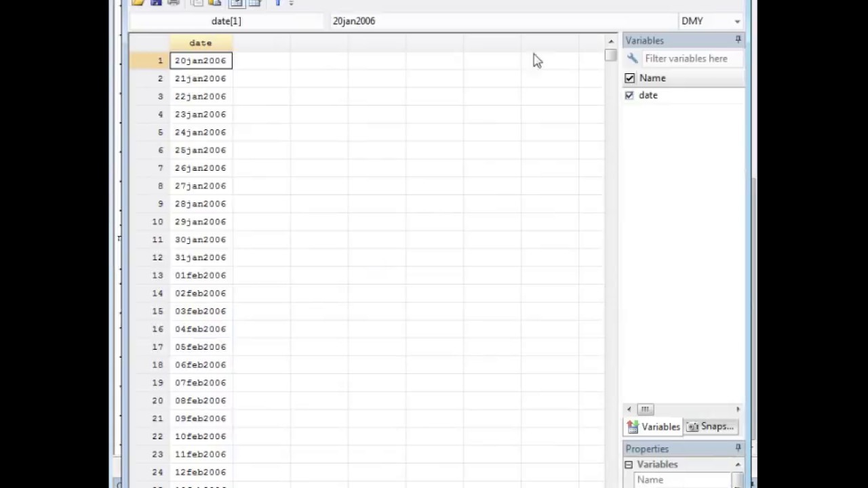Switch to the Variables tab
868x488 pixels.
(654, 426)
